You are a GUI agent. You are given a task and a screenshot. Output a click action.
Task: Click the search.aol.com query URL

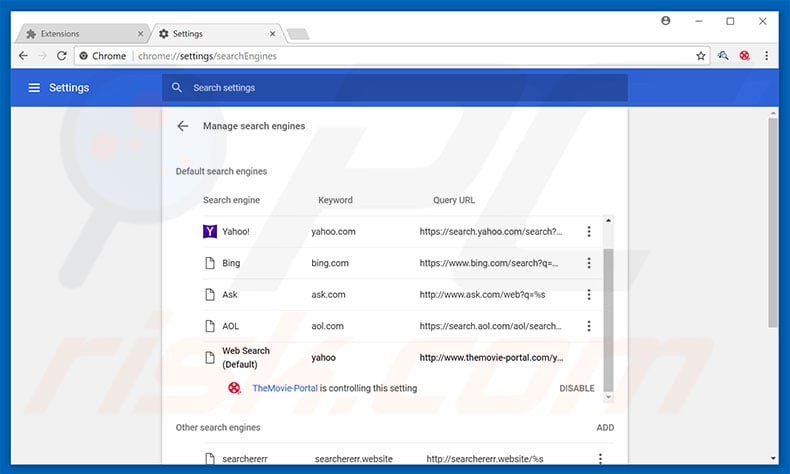pos(490,326)
